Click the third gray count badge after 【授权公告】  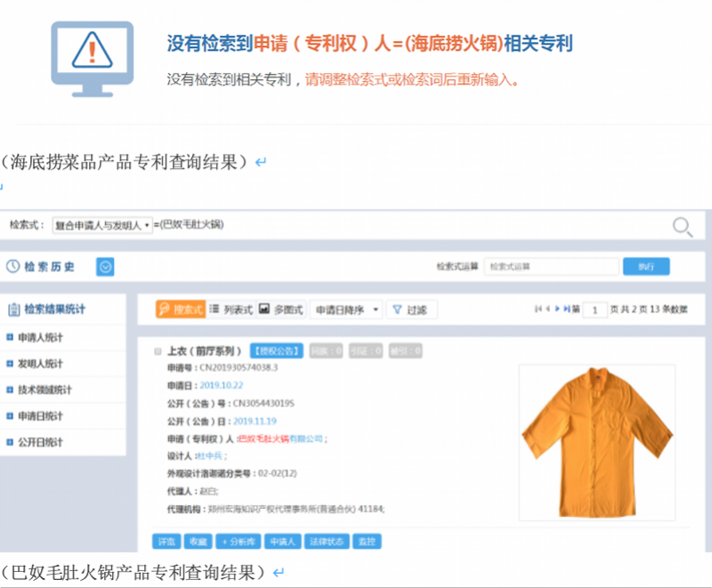pyautogui.click(x=406, y=351)
